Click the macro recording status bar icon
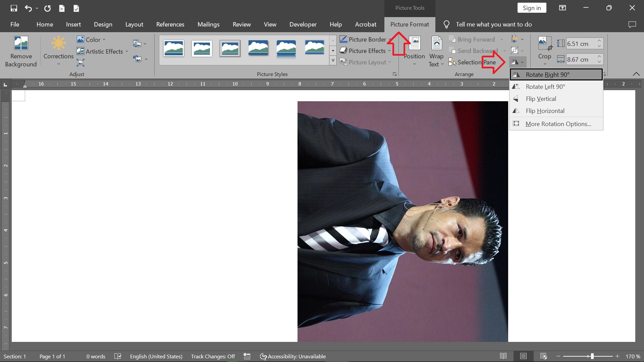The image size is (644, 362). point(247,356)
